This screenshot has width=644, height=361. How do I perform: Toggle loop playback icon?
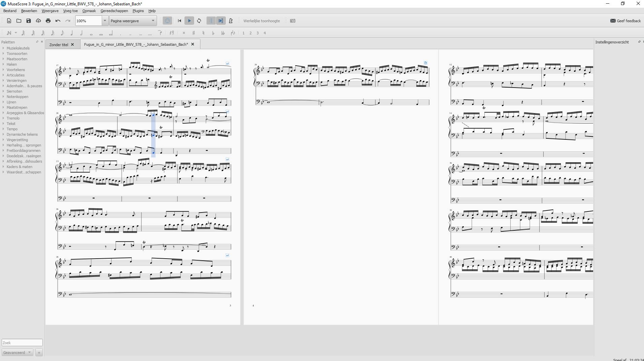pyautogui.click(x=199, y=21)
